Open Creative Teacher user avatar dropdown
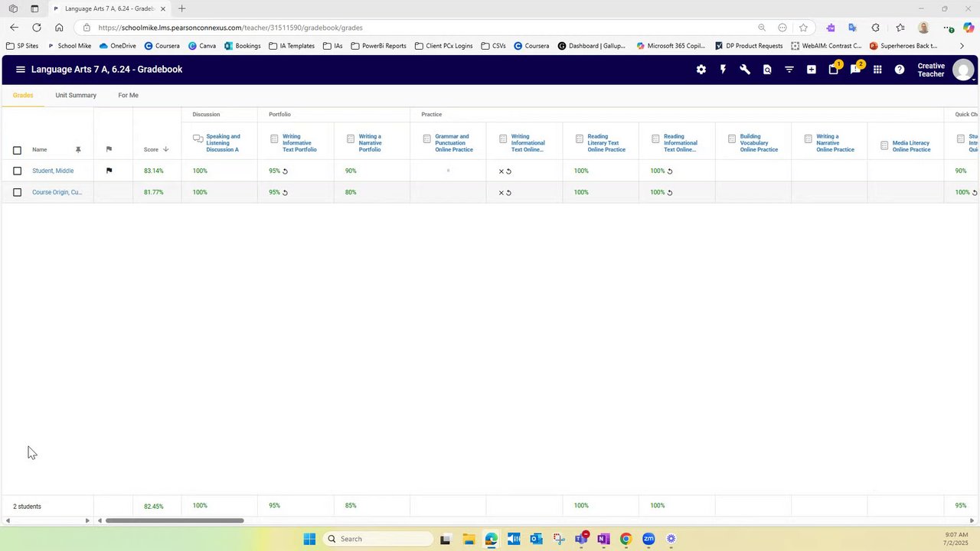Viewport: 980px width, 551px height. click(x=963, y=70)
